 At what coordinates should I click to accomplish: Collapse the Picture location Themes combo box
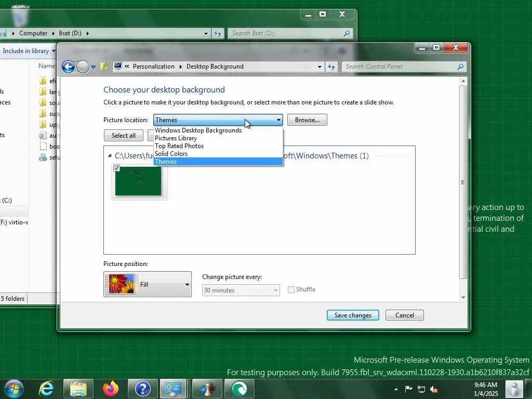pos(218,120)
